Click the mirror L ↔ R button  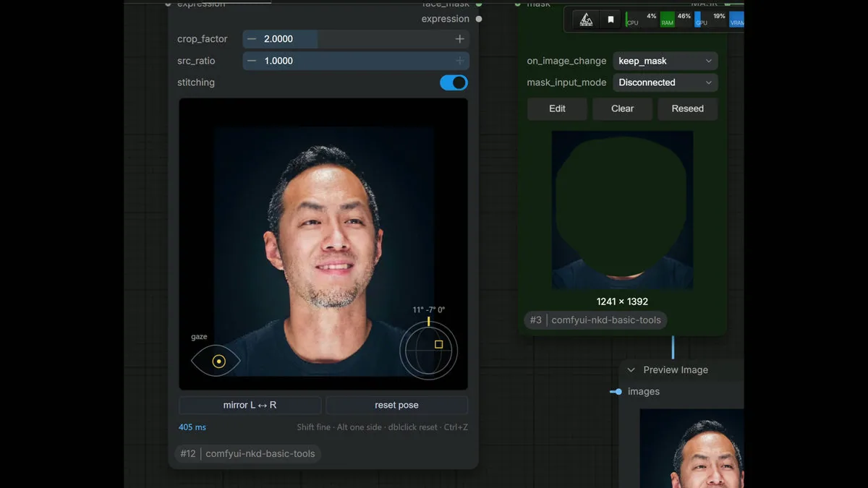250,405
